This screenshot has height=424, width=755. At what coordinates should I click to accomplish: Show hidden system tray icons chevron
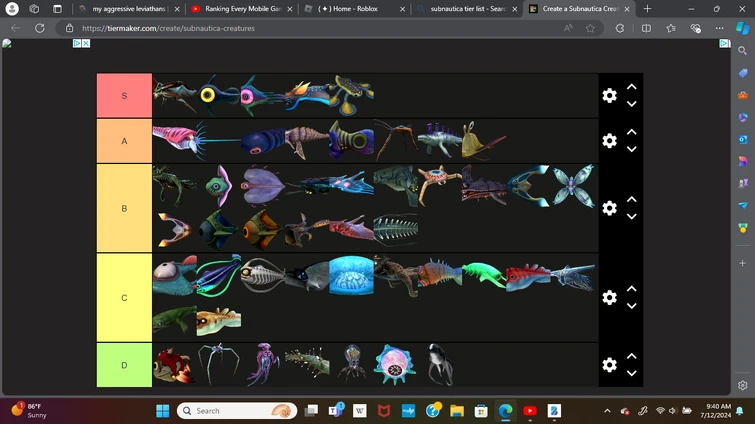[x=607, y=411]
